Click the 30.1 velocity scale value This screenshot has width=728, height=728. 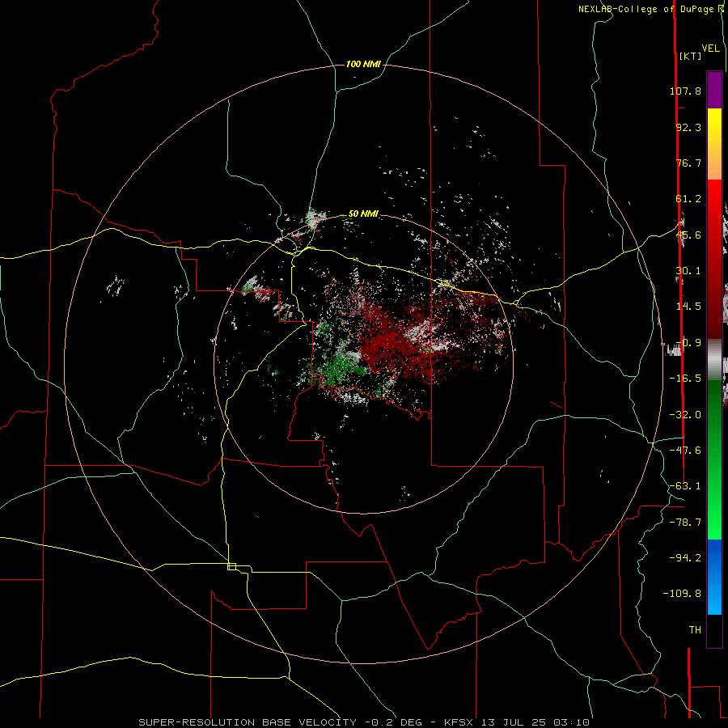(688, 271)
